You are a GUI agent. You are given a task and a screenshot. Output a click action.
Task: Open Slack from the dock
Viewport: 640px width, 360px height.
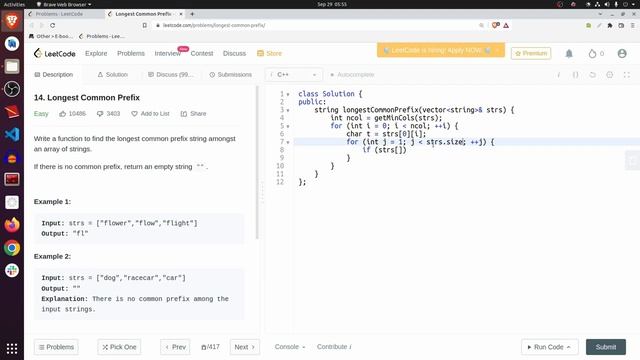point(12,270)
